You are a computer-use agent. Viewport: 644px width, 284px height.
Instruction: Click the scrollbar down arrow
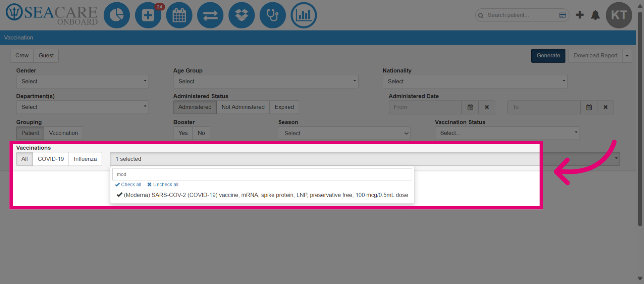coord(640,279)
